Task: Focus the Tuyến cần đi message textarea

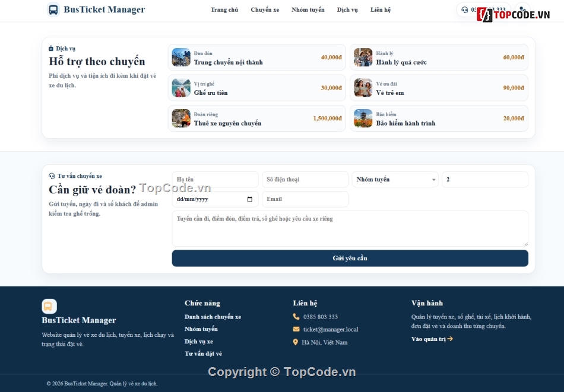Action: click(x=350, y=228)
